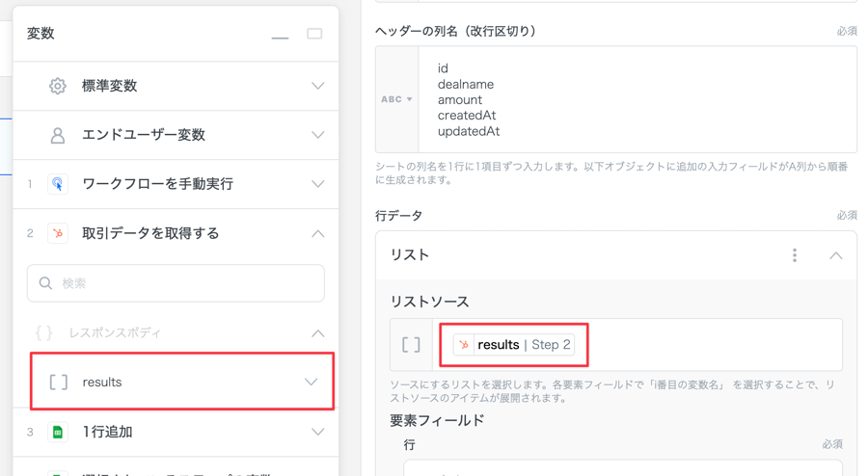Click the gear icon beside 標準変数

[58, 86]
